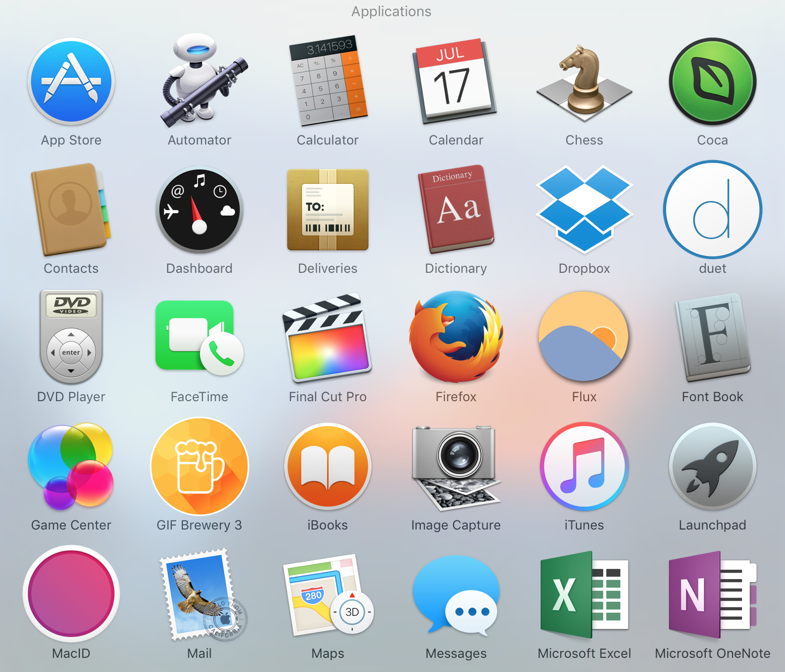The width and height of the screenshot is (785, 672).
Task: Launch the duet app
Action: click(x=712, y=210)
